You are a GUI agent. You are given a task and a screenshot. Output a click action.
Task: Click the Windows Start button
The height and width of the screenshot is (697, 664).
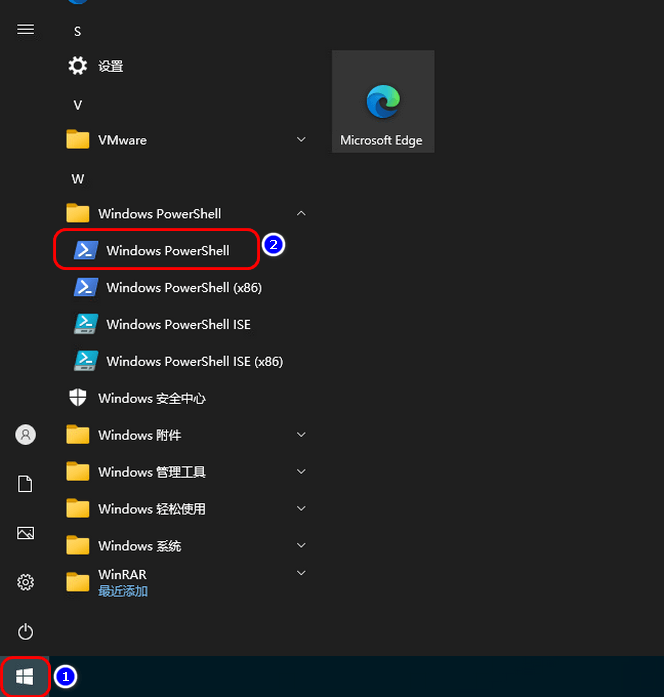point(25,676)
